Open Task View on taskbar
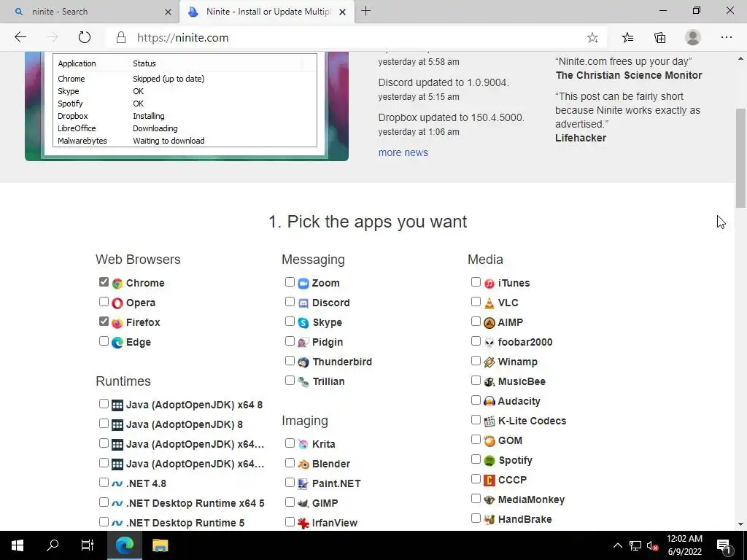 click(x=88, y=545)
